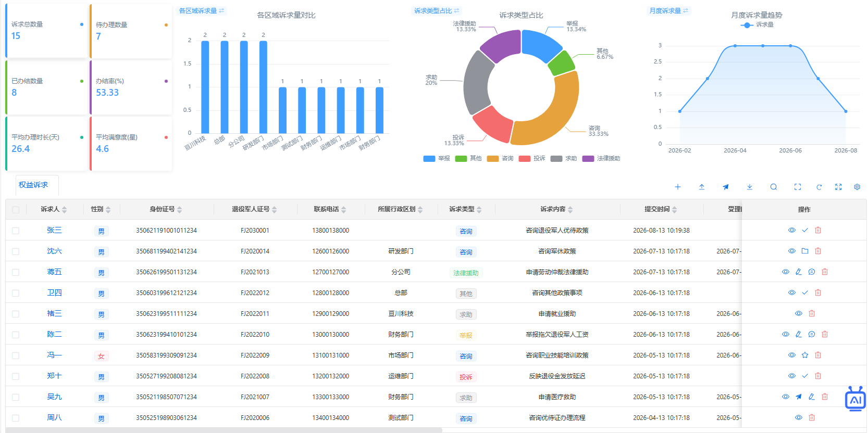Open the comment bubble icon in 蒋五 row

812,272
